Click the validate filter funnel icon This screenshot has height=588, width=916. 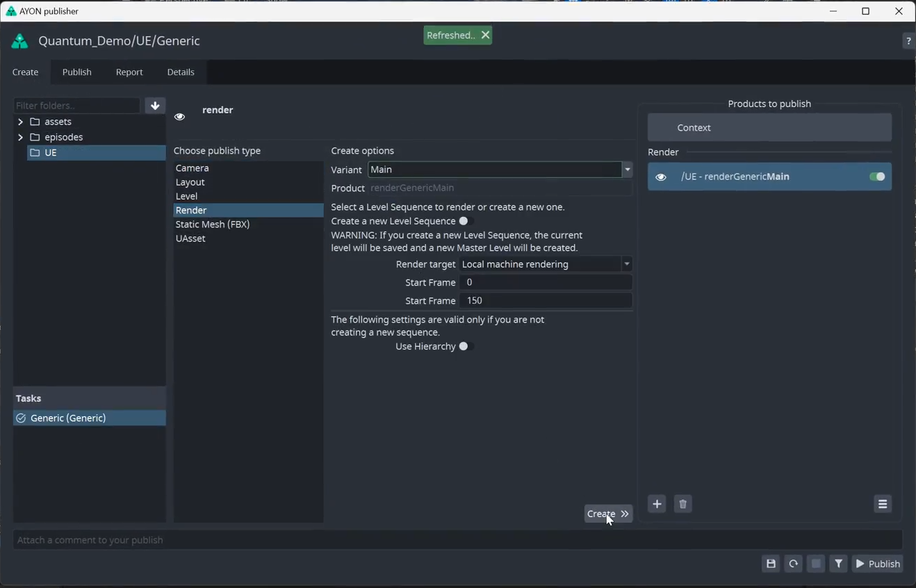[839, 564]
